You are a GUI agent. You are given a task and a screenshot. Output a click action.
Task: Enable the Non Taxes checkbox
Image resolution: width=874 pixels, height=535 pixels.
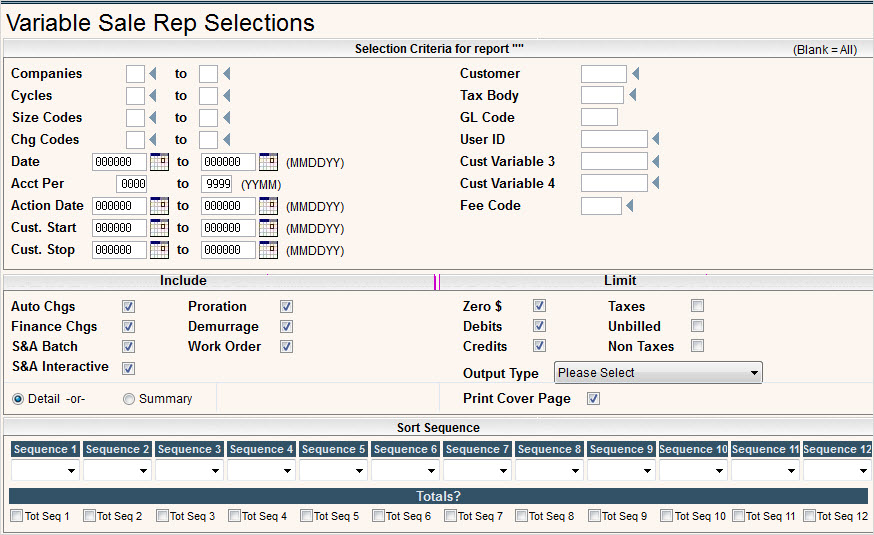coord(697,346)
